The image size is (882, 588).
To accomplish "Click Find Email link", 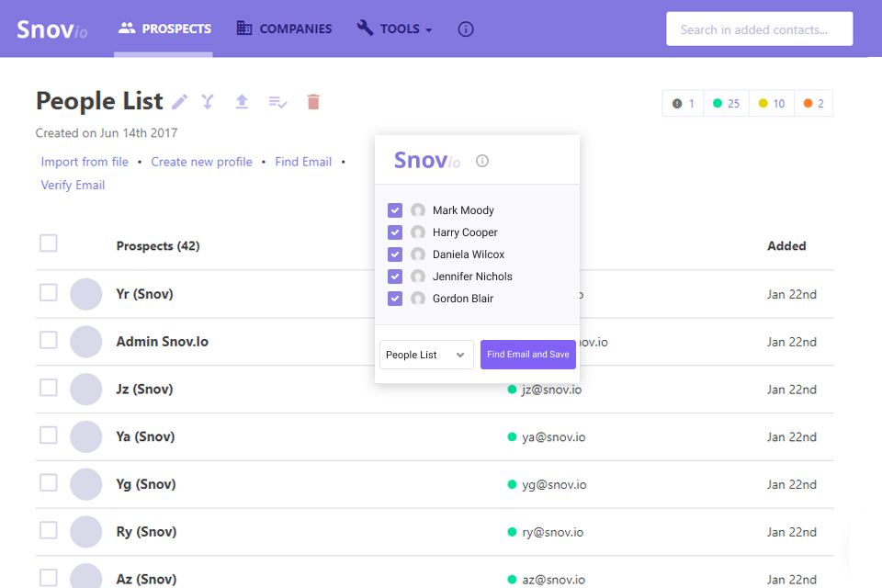I will (x=303, y=162).
